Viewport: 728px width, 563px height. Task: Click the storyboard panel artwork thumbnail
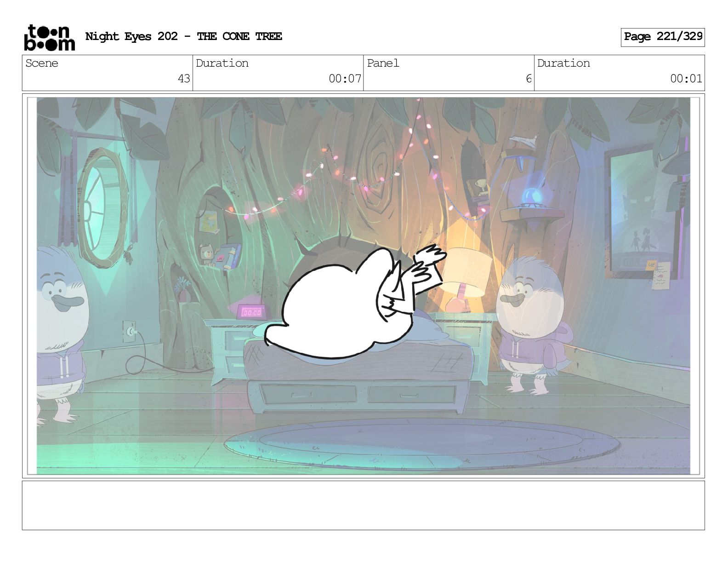pyautogui.click(x=363, y=286)
